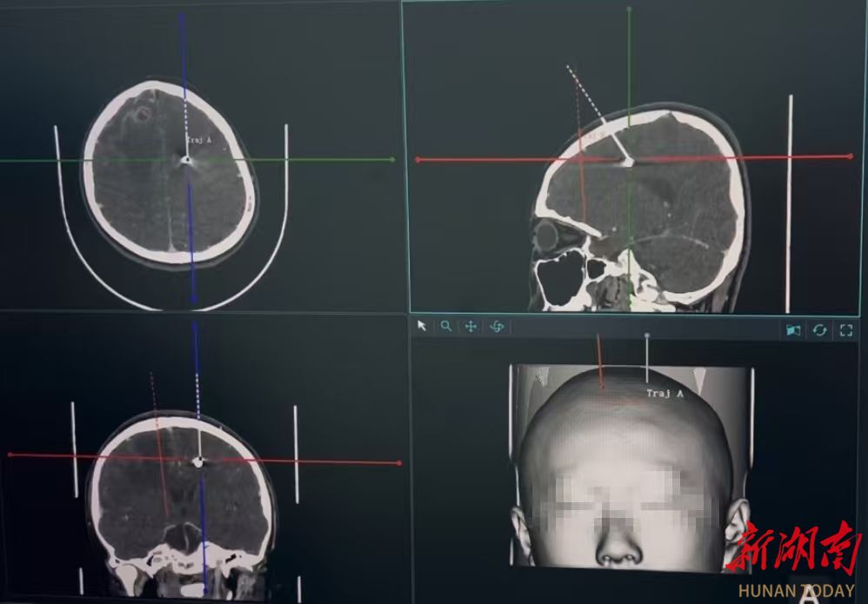This screenshot has width=868, height=604.
Task: Pick the crosshair target in sagittal view
Action: tap(627, 160)
